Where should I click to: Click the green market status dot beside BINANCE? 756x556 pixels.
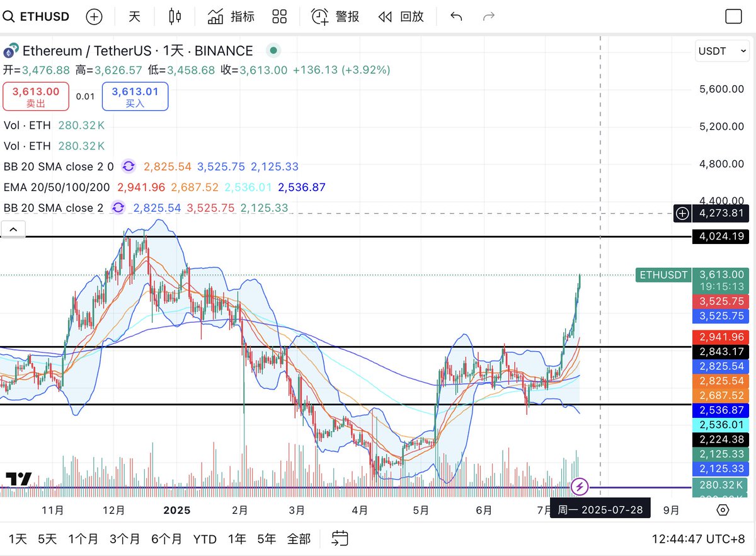[x=273, y=50]
